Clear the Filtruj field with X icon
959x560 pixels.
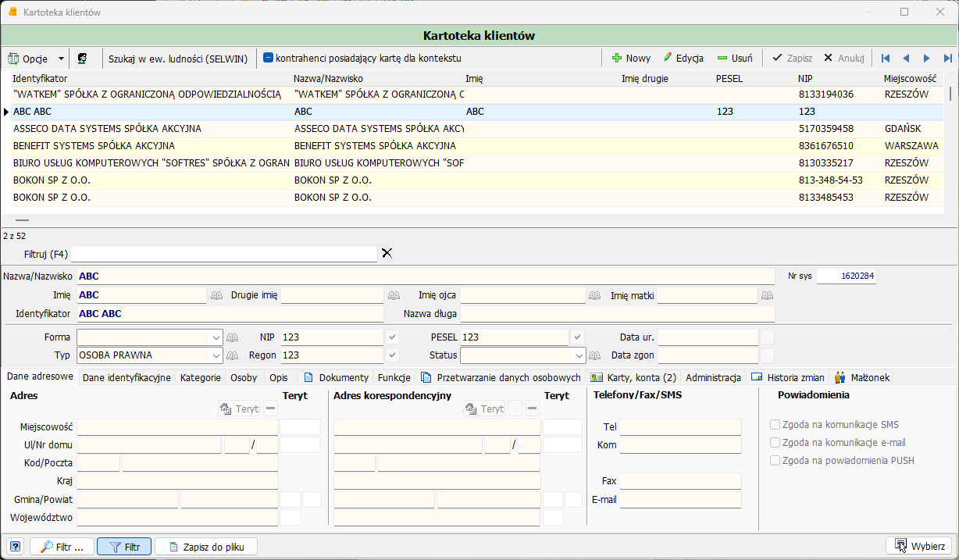click(387, 253)
